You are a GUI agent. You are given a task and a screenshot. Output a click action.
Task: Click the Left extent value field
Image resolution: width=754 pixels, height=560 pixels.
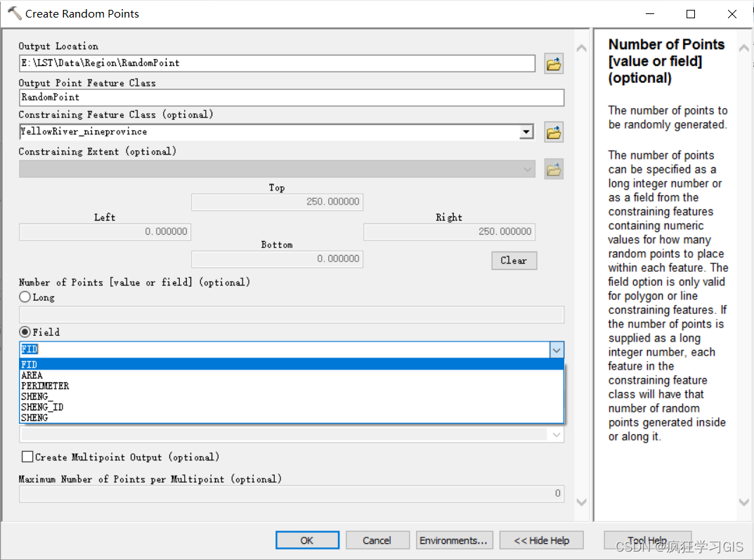105,232
